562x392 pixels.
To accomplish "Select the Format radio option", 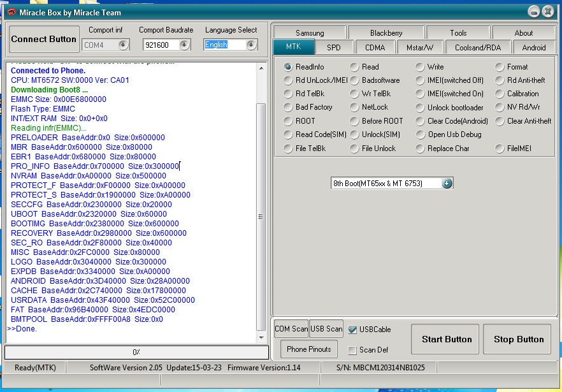I will pos(500,67).
